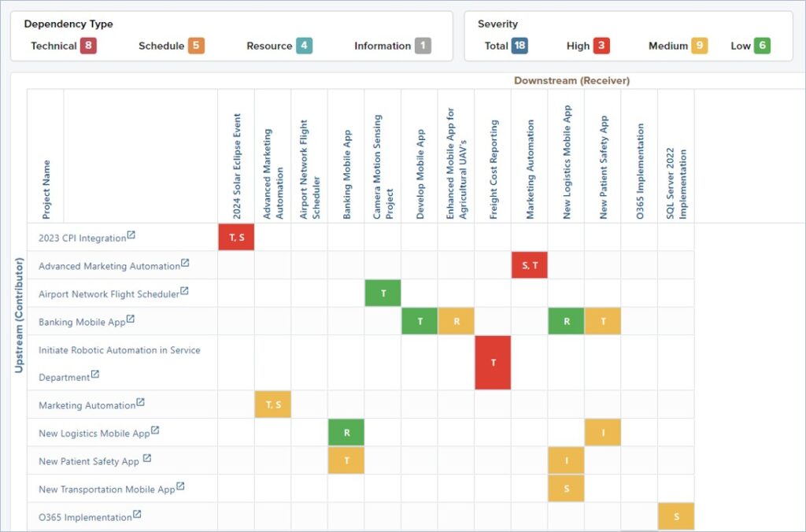The width and height of the screenshot is (806, 532).
Task: Select the red T,S cell under 2024 Solar Eclipse Event
Action: pyautogui.click(x=235, y=237)
